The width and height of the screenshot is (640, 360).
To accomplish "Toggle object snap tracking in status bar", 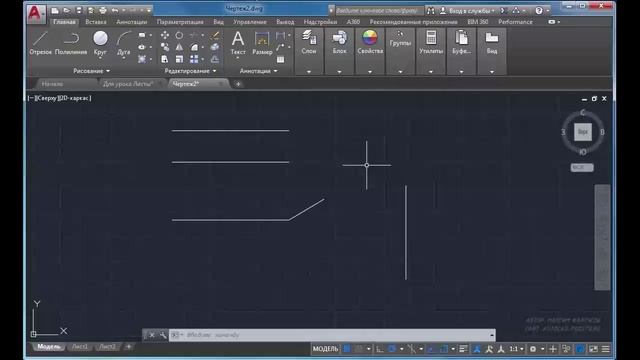I will (x=432, y=349).
